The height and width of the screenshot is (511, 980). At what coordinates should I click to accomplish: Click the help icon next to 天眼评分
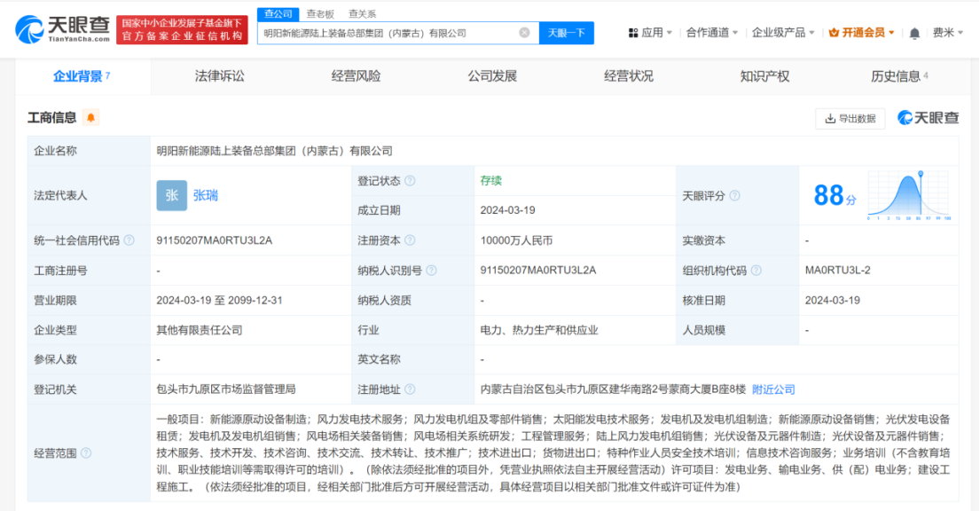pos(734,196)
